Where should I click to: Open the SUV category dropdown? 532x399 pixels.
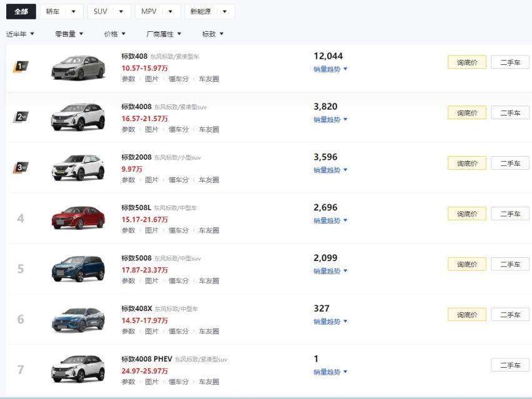coord(109,11)
